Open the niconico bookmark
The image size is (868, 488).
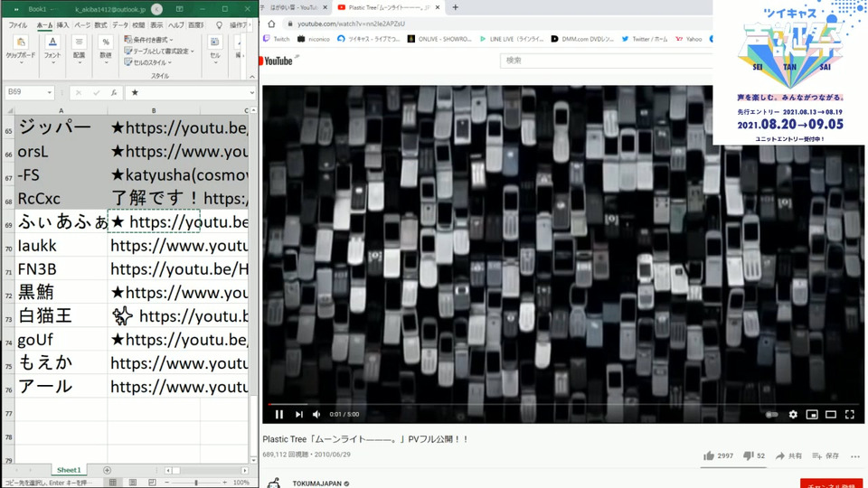[314, 39]
